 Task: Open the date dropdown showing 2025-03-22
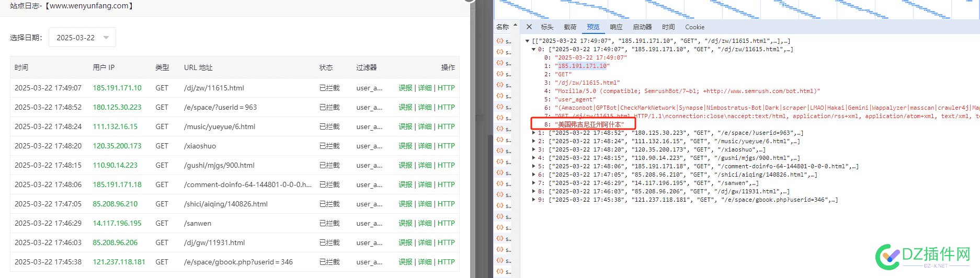click(82, 38)
